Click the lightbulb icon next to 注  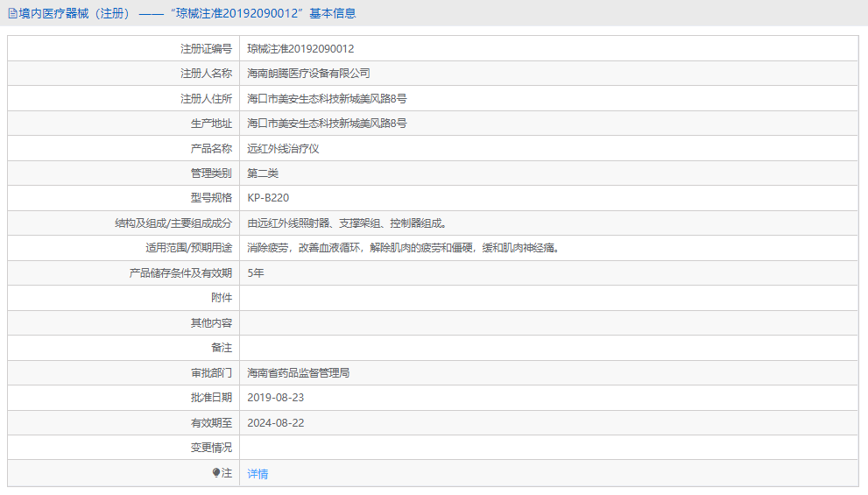215,473
